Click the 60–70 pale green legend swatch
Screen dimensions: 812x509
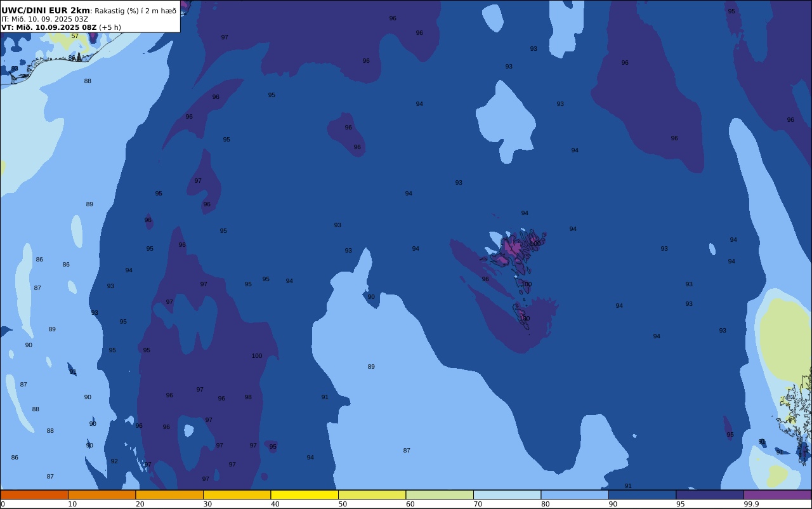pos(440,494)
